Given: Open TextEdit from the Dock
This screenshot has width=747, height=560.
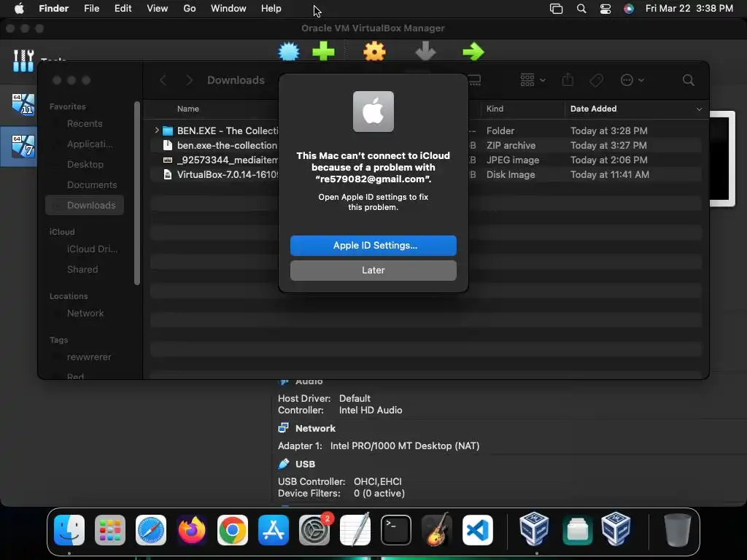Looking at the screenshot, I should [x=355, y=529].
